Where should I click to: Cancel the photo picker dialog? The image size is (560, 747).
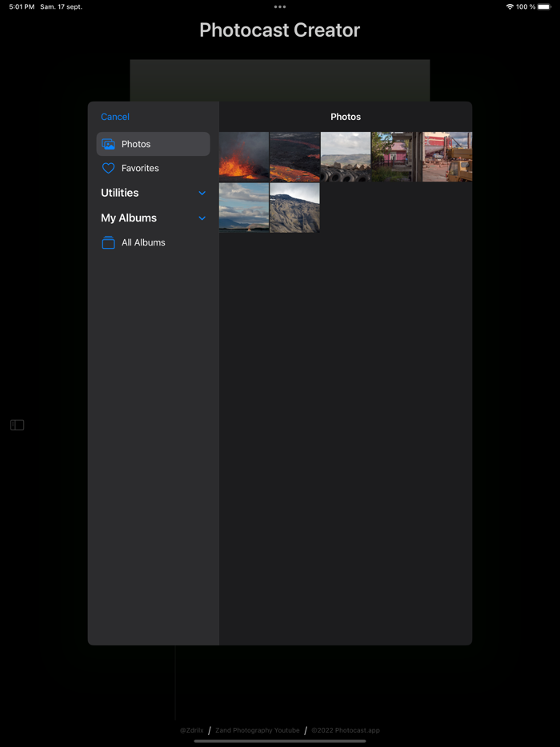click(115, 117)
